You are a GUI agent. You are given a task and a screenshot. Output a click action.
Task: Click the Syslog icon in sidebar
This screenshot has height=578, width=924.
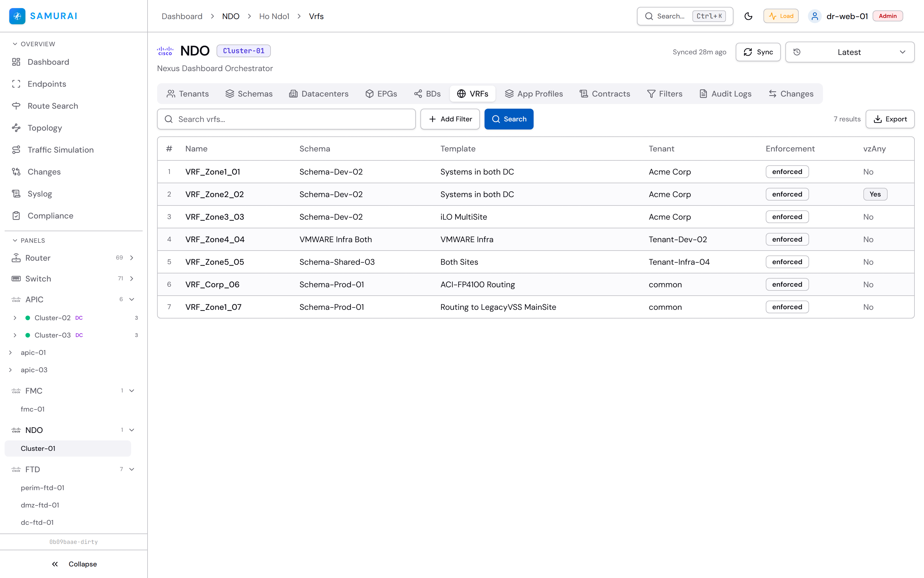tap(16, 194)
